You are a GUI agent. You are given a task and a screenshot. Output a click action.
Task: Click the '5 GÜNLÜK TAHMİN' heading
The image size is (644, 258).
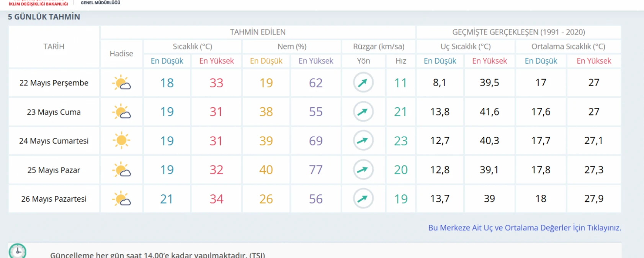point(44,17)
